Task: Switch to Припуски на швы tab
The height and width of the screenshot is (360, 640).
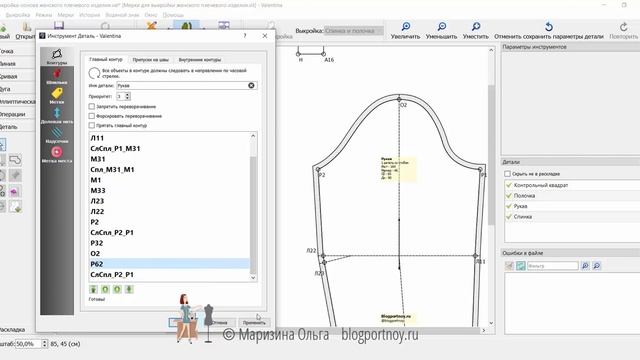Action: pyautogui.click(x=150, y=60)
